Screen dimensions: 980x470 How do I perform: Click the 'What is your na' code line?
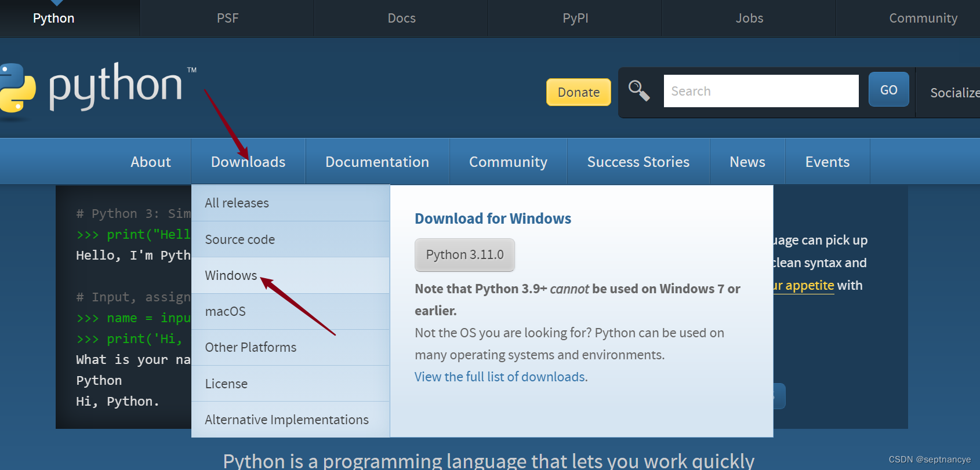pos(133,359)
